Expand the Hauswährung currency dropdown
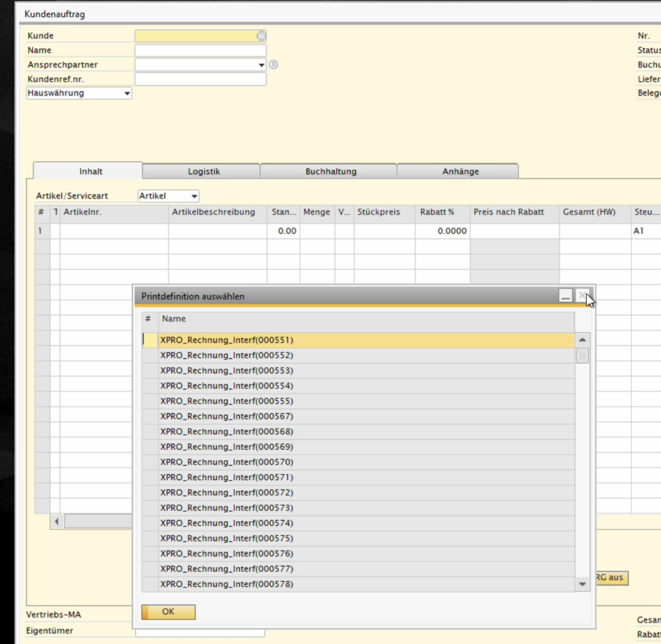Viewport: 661px width, 644px height. coord(127,93)
